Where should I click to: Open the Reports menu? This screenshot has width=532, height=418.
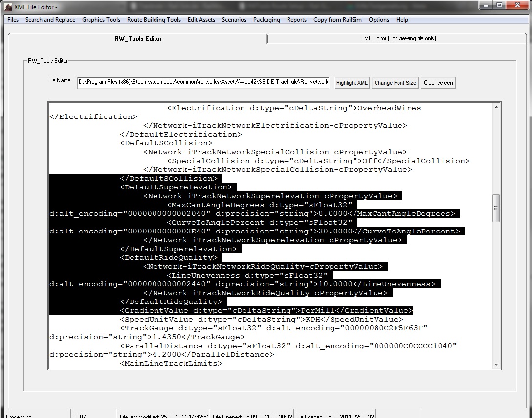[x=296, y=20]
